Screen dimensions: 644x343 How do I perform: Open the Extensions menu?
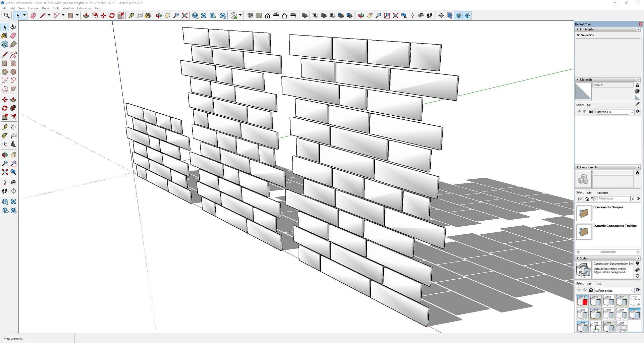click(x=84, y=8)
